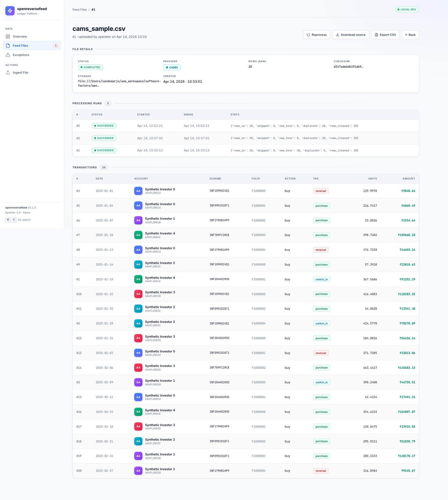448x500 pixels.
Task: Click the Download source arrow icon
Action: (338, 35)
